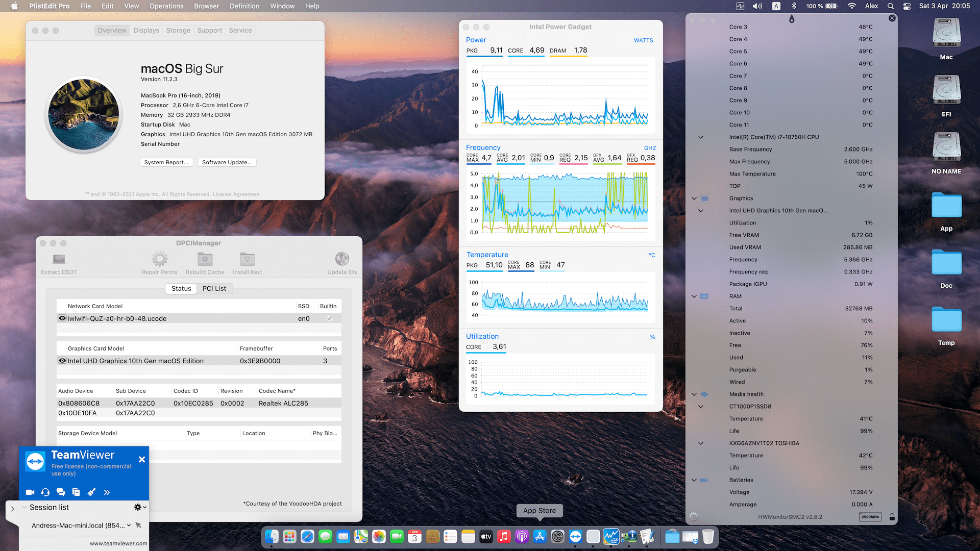Switch to PCI List tab in DPCIManager

point(214,288)
